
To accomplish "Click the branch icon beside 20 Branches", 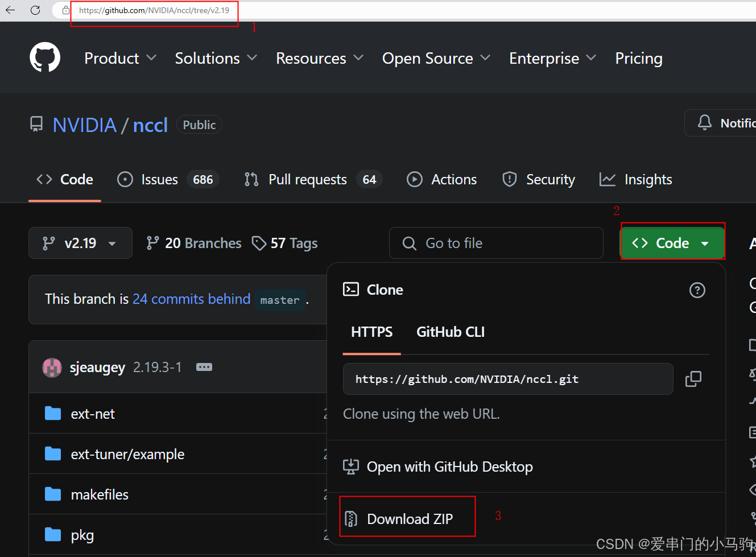I will [152, 244].
